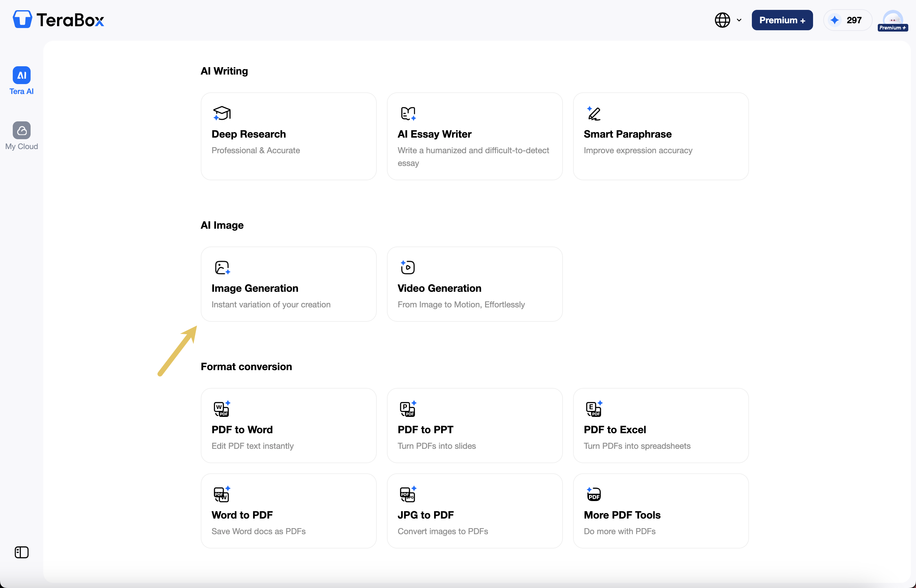Click 'Improve expression accuracy' text
This screenshot has width=916, height=588.
[638, 150]
